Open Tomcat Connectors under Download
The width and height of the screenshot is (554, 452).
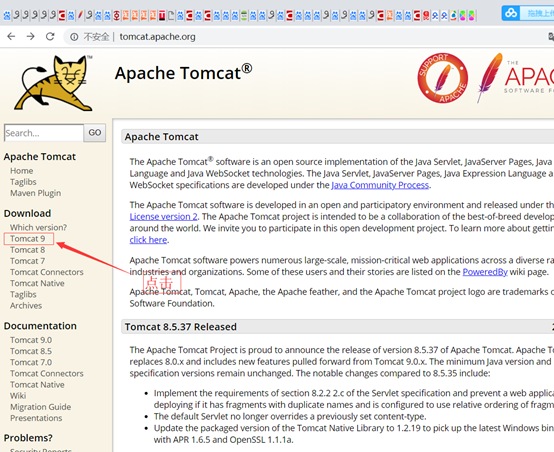47,272
